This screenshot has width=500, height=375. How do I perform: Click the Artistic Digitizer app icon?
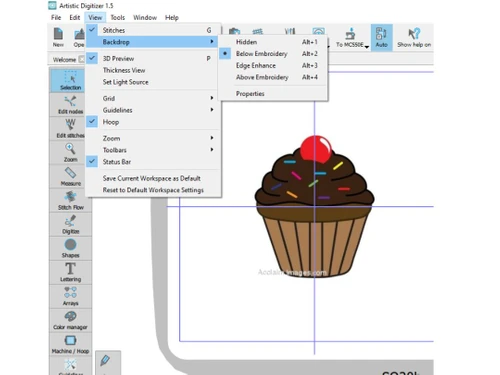[x=52, y=5]
